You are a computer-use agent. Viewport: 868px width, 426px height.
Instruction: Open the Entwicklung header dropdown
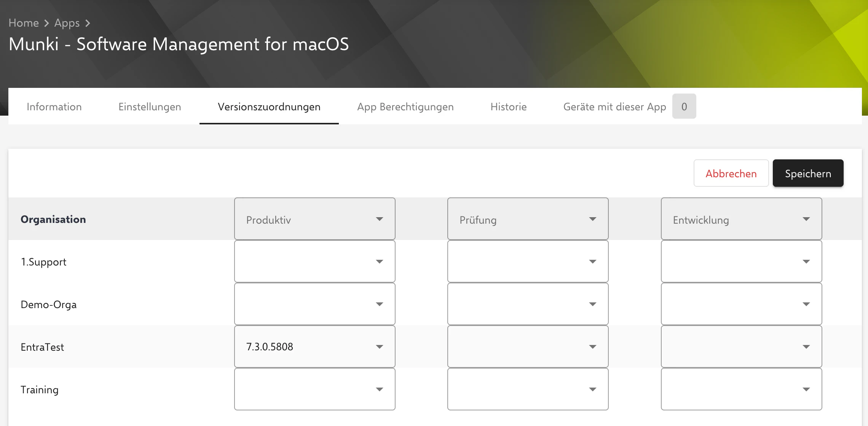[742, 219]
